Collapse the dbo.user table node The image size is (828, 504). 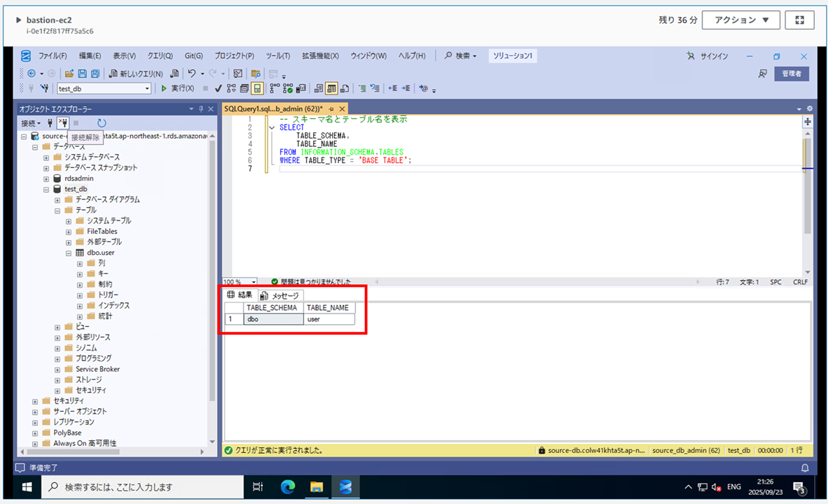coord(69,253)
